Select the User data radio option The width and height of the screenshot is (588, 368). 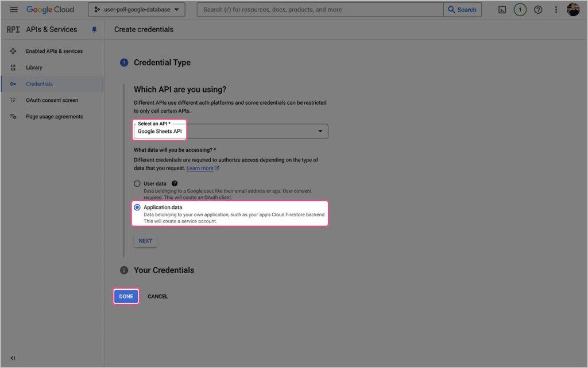pyautogui.click(x=137, y=183)
